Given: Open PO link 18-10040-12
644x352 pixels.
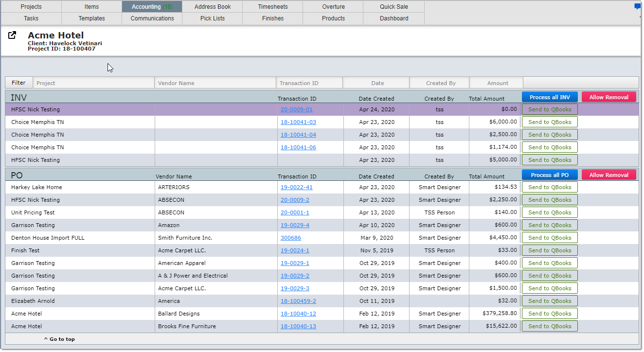Looking at the screenshot, I should coord(298,314).
